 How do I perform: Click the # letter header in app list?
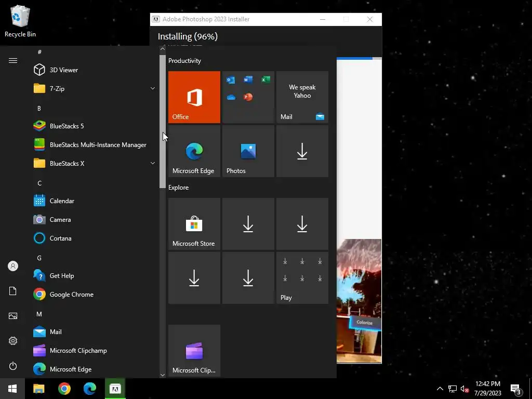pyautogui.click(x=39, y=52)
